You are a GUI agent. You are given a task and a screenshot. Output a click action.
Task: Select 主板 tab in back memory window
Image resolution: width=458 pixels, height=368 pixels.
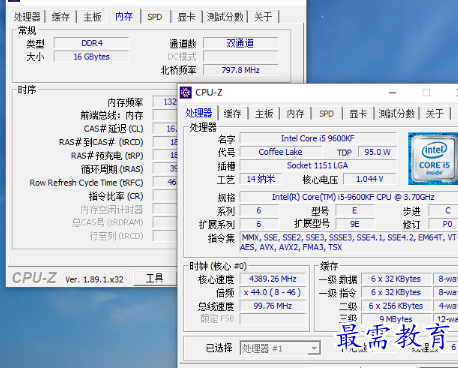point(92,17)
